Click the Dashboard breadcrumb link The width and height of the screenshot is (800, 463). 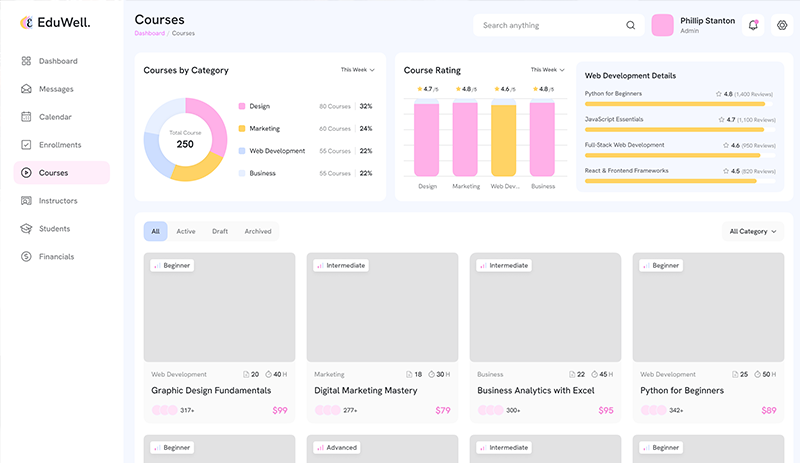pos(150,33)
